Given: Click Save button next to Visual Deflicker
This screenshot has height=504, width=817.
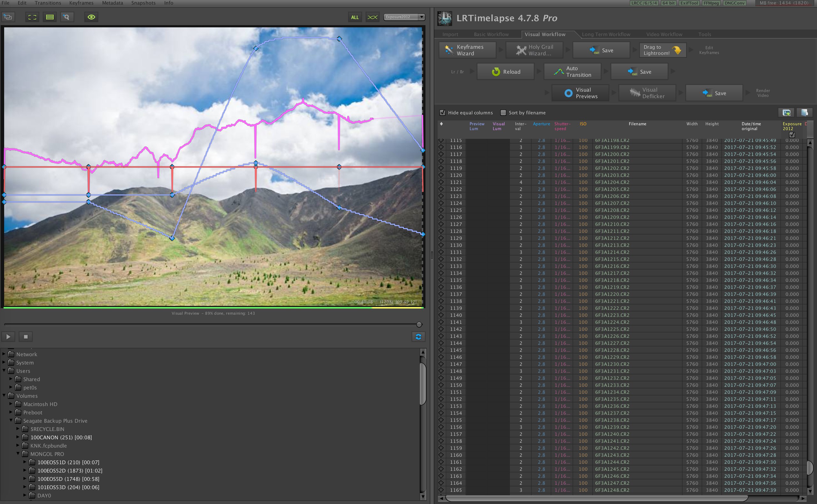Looking at the screenshot, I should pos(714,93).
